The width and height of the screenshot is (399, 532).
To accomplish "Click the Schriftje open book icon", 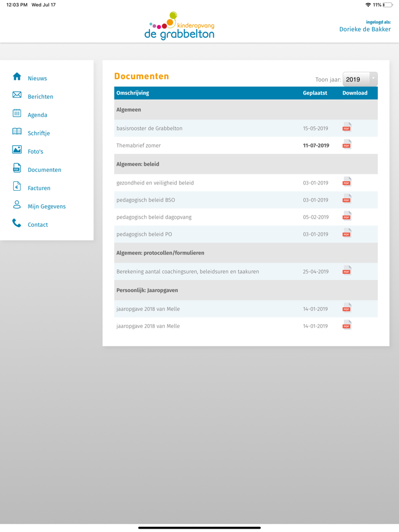I will 17,132.
